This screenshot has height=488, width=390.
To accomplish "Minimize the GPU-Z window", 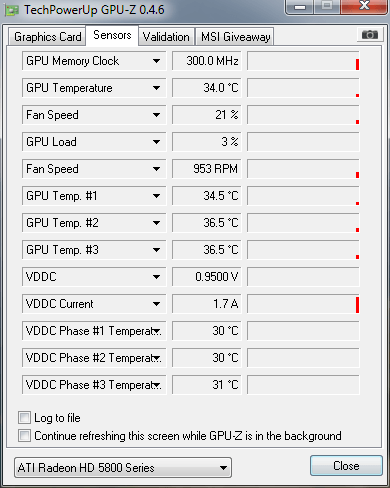I will [300, 7].
